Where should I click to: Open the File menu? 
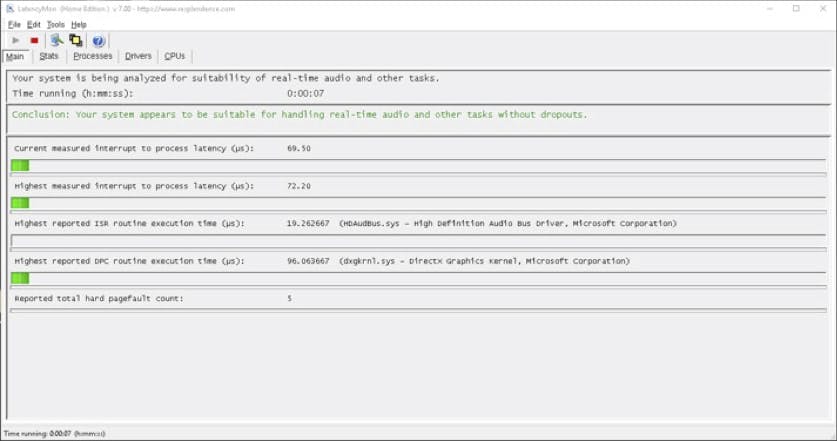14,24
